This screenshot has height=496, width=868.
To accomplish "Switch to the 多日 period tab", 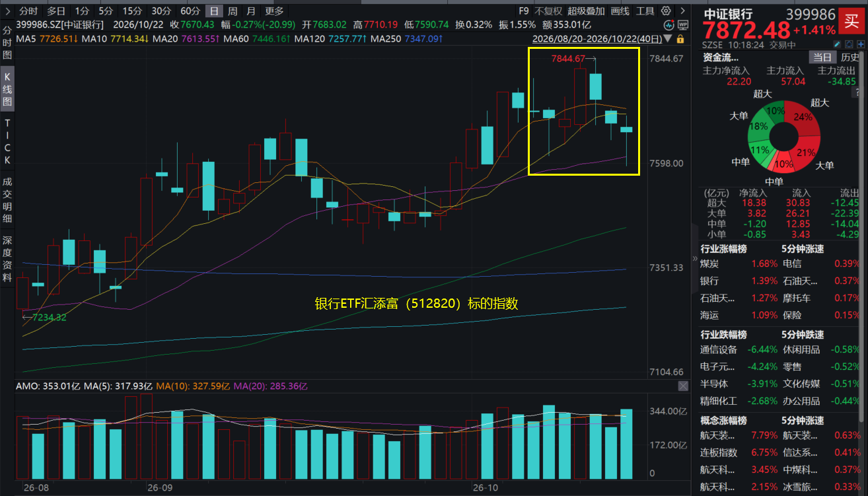I will [x=56, y=11].
